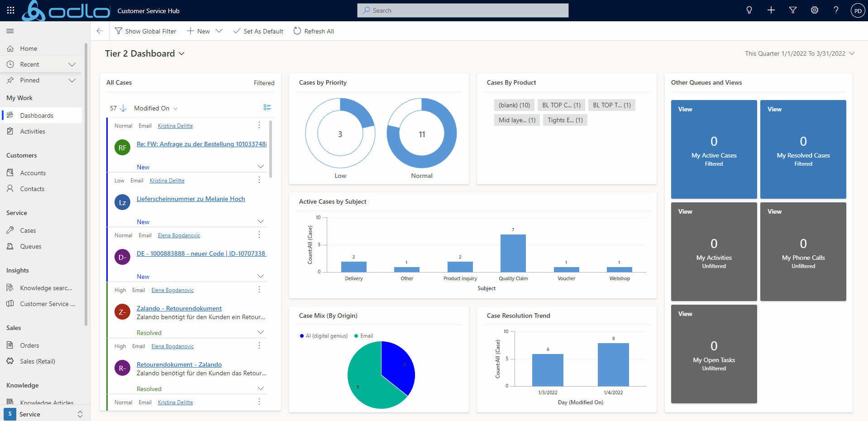Click the back arrow in toolbar
The image size is (868, 421).
[100, 31]
